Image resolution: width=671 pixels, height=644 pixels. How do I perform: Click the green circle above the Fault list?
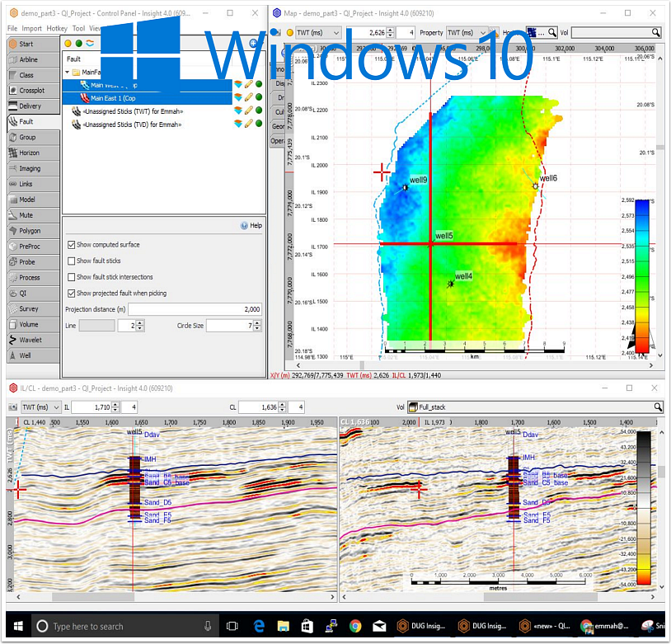(x=79, y=43)
